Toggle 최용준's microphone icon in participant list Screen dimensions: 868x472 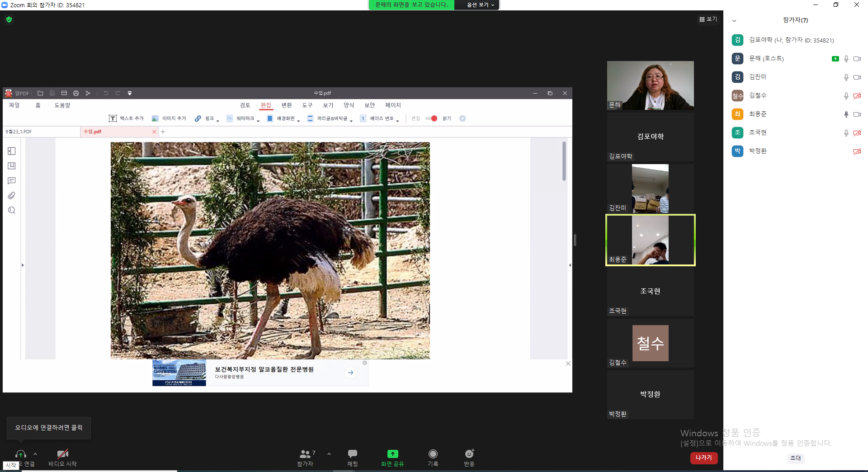[846, 114]
